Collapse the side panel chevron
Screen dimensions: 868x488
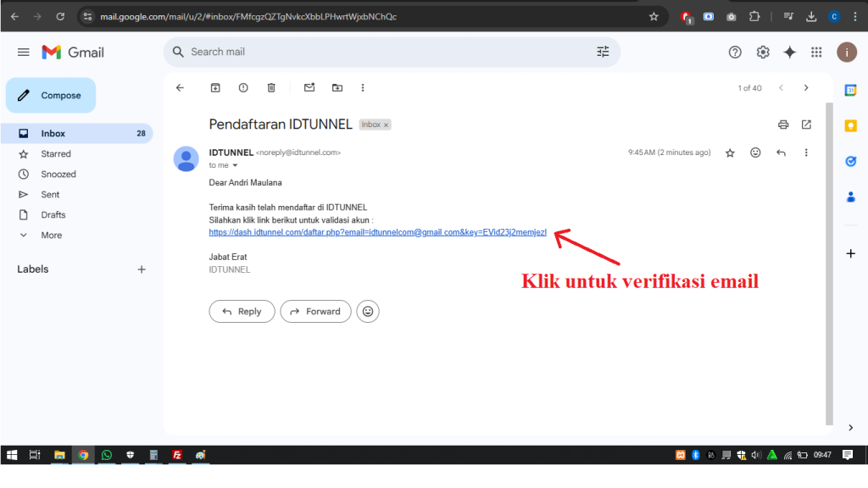pos(851,427)
